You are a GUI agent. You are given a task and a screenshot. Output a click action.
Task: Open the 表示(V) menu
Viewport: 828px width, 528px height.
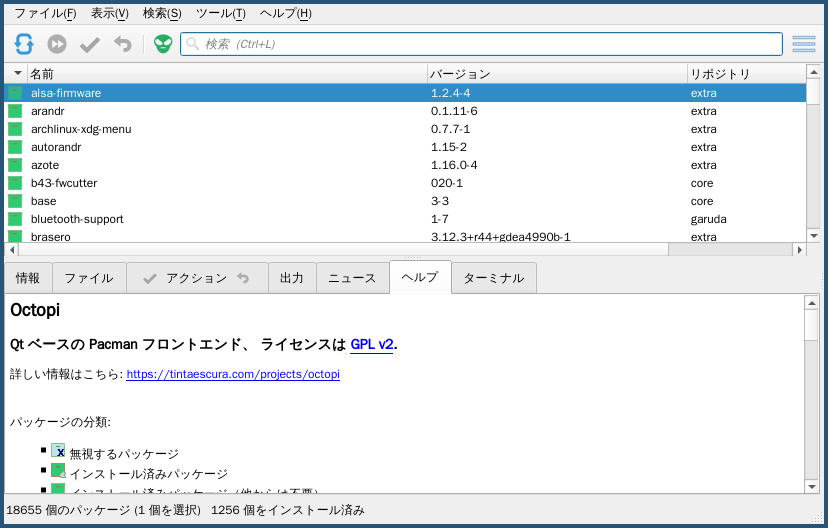pyautogui.click(x=109, y=13)
